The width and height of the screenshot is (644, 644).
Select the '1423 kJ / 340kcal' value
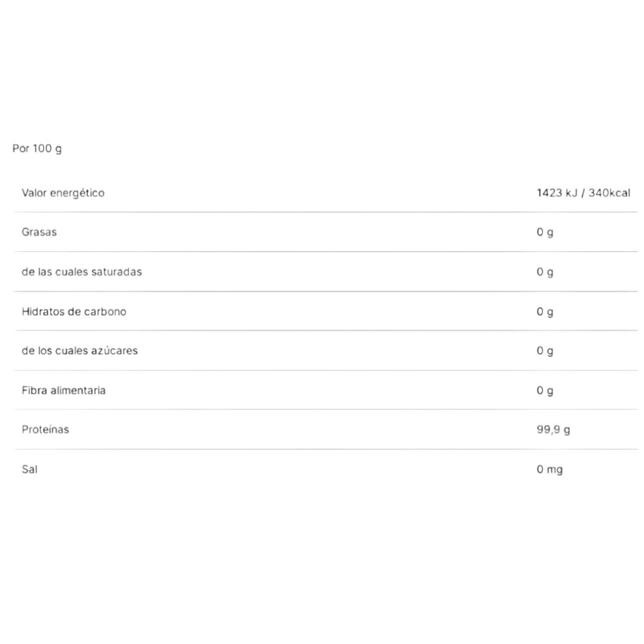pos(583,193)
